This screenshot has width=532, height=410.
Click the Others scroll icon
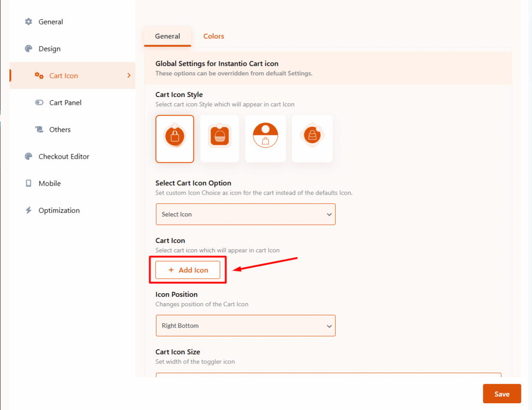coord(39,130)
